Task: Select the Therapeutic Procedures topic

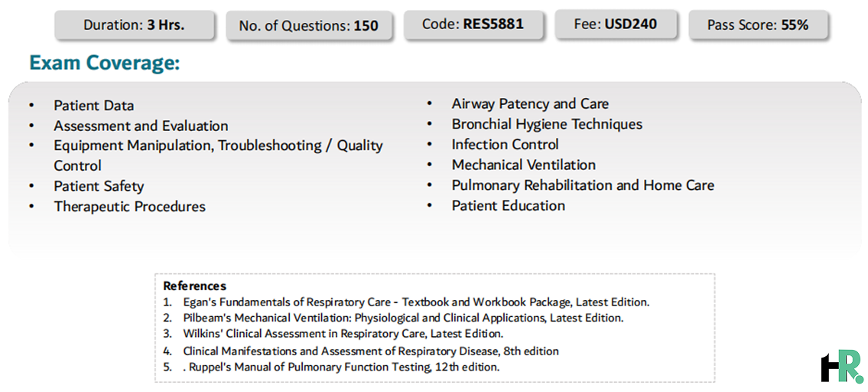Action: point(129,207)
